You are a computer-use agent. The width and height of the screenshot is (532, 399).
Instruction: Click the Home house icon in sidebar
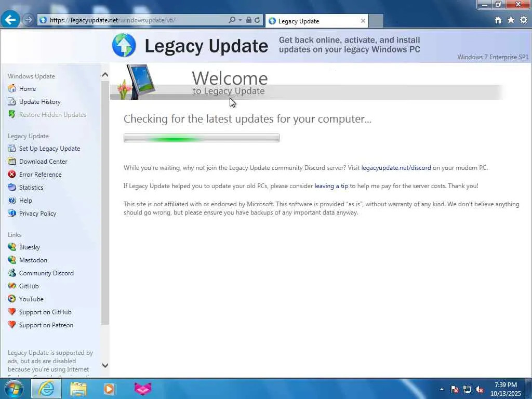(x=12, y=88)
